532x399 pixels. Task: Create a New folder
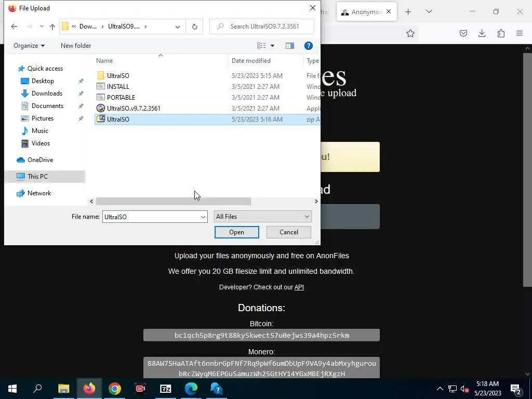[76, 46]
